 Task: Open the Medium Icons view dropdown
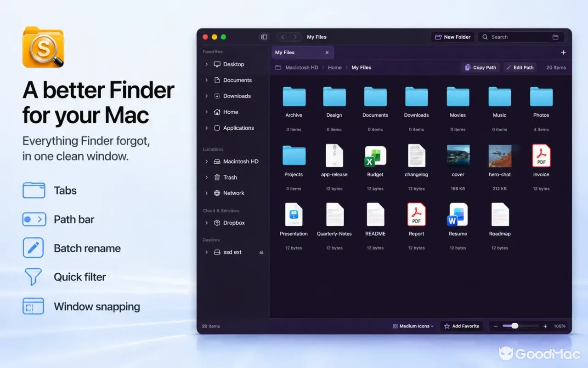(413, 326)
